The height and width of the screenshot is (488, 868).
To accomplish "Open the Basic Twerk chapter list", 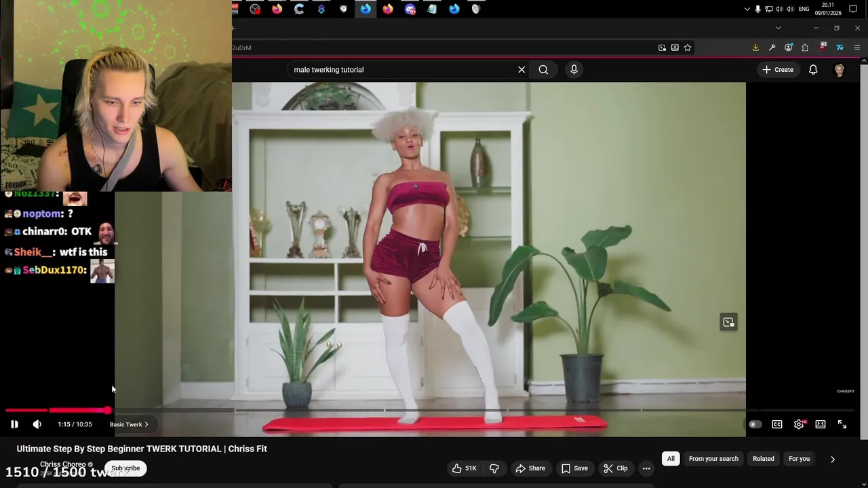I will pyautogui.click(x=129, y=424).
